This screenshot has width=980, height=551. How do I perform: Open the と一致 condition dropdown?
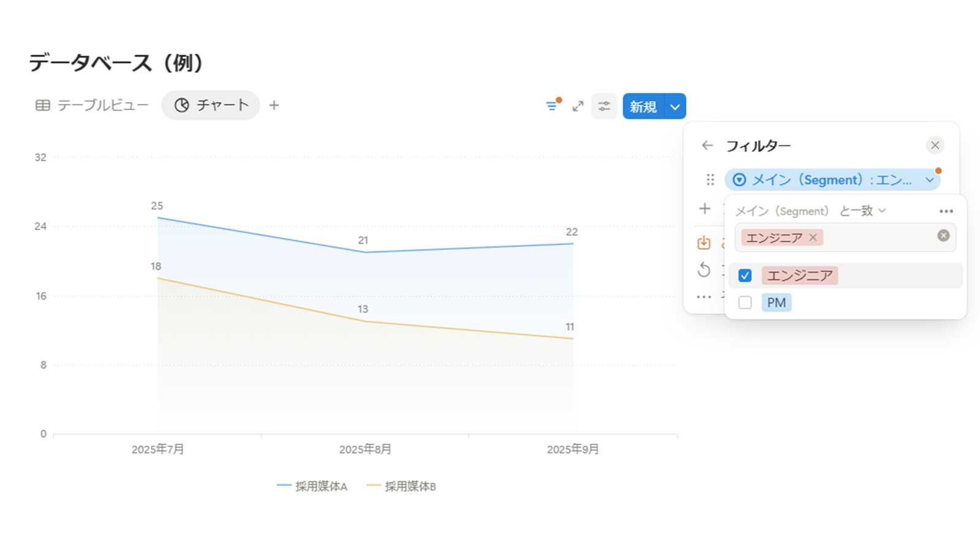(x=862, y=211)
